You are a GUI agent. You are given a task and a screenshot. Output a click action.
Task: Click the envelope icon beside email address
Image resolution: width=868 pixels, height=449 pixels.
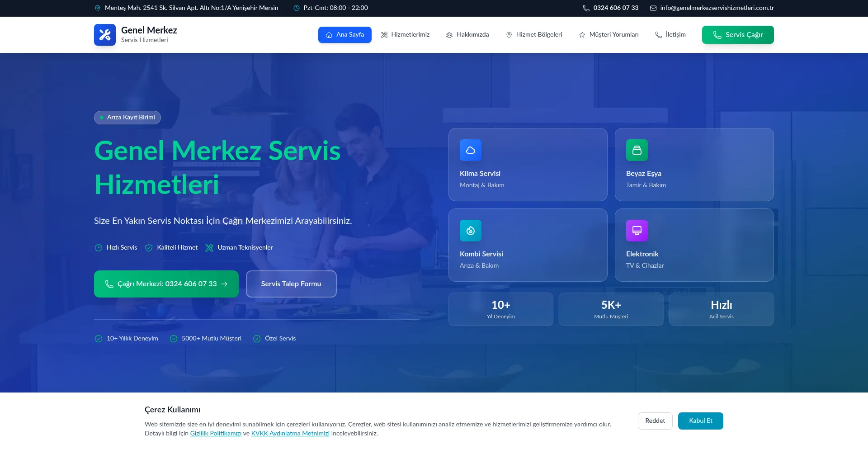coord(653,8)
